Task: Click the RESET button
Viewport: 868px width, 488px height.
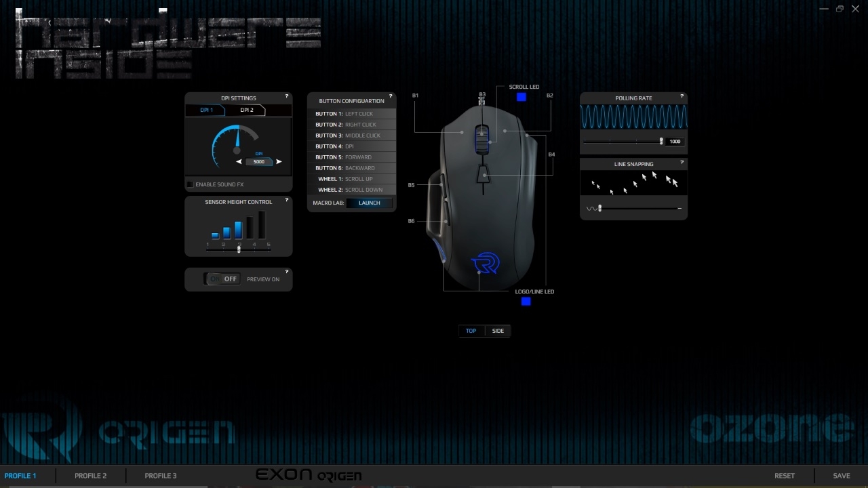Action: coord(785,476)
